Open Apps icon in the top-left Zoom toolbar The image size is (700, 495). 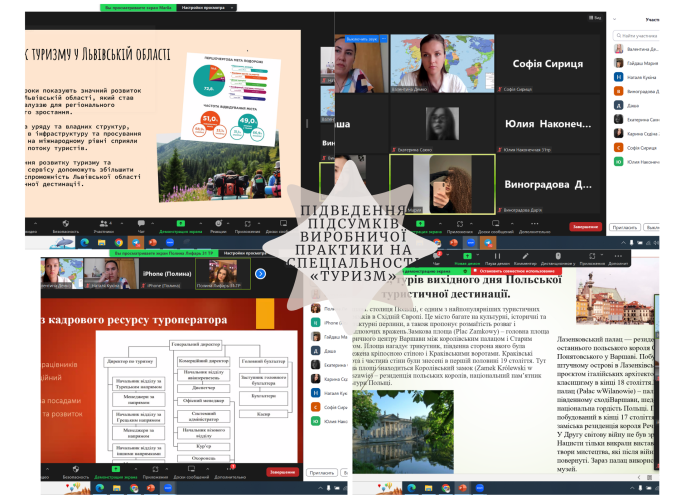point(248,226)
